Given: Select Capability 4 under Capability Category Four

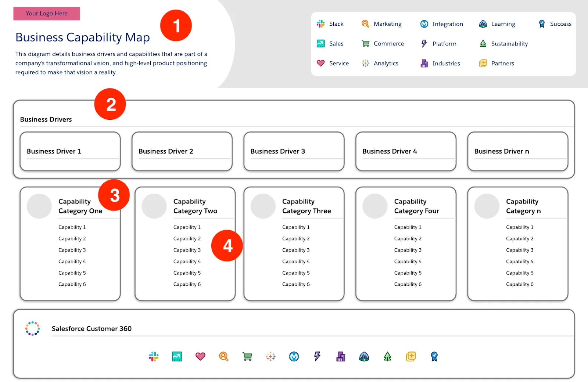Looking at the screenshot, I should (x=408, y=262).
